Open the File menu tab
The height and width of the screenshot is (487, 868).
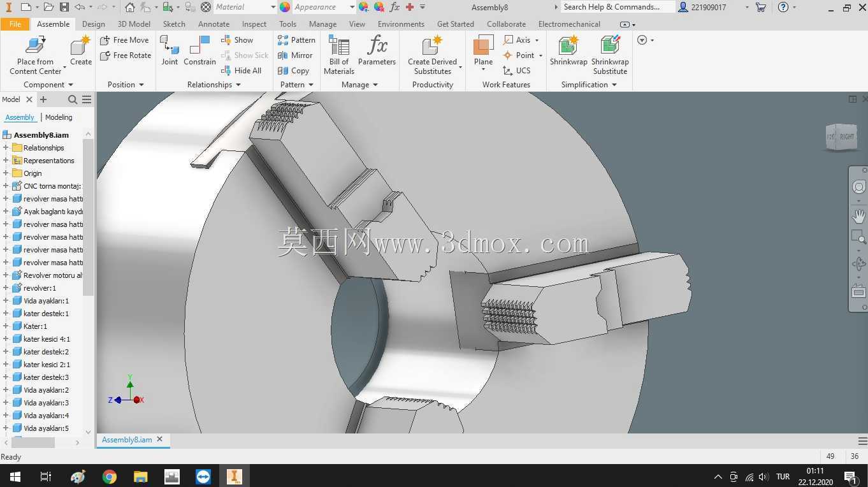[x=15, y=24]
